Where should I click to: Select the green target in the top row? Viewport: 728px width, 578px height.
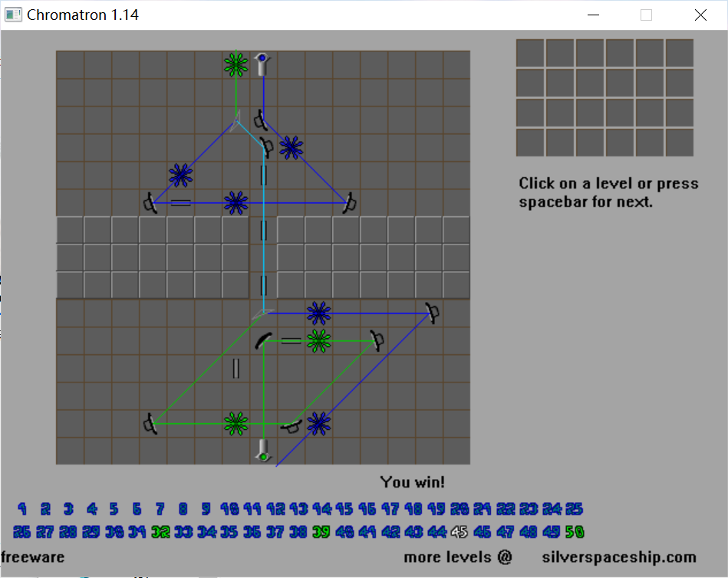point(236,64)
